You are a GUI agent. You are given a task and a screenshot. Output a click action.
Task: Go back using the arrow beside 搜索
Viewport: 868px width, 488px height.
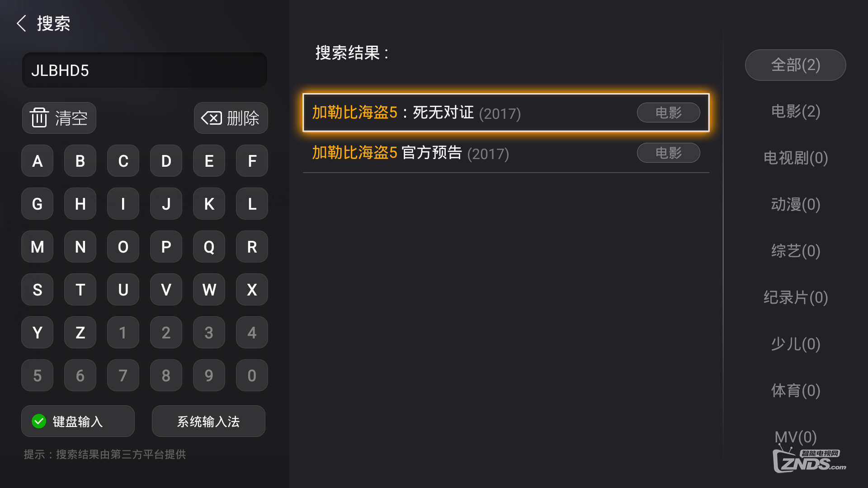coord(21,23)
